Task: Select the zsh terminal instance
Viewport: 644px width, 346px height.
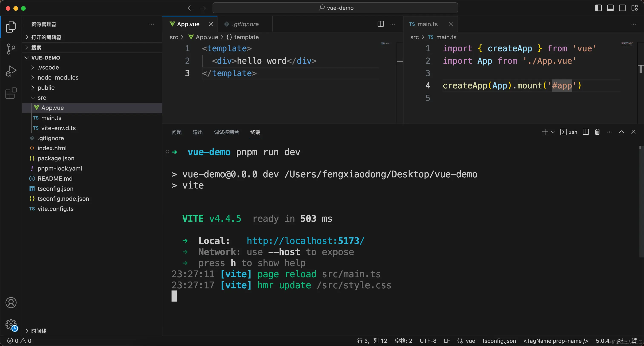Action: (568, 132)
